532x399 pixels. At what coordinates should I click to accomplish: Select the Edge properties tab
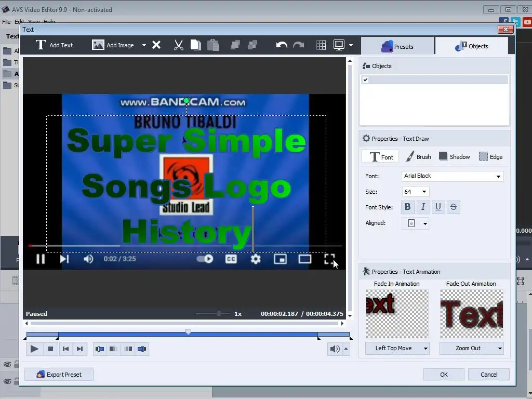click(490, 157)
